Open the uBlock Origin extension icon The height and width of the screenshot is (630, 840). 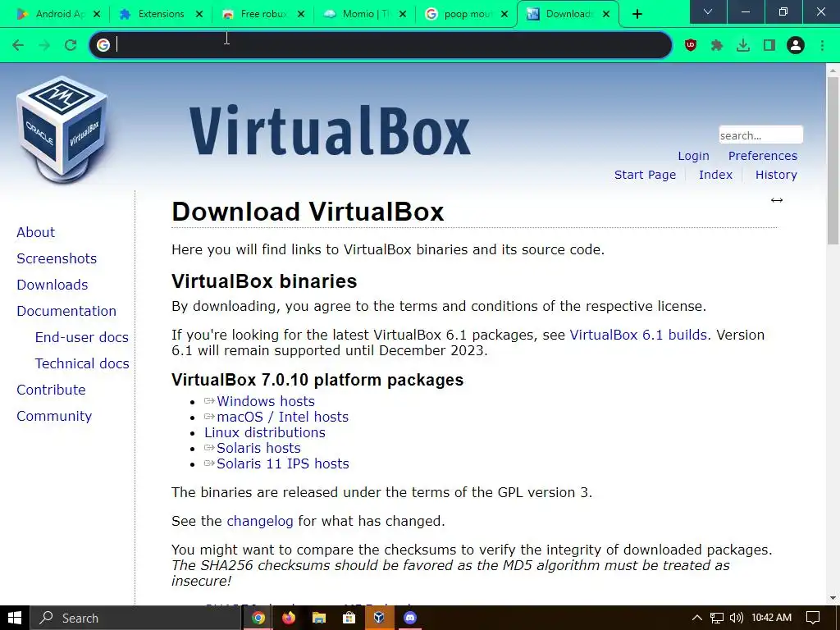691,46
